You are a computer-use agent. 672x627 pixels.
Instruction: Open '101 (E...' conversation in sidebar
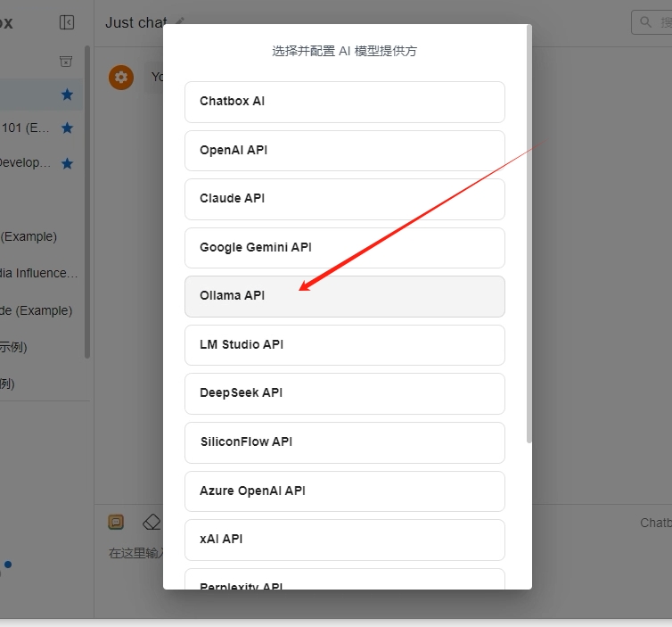26,128
